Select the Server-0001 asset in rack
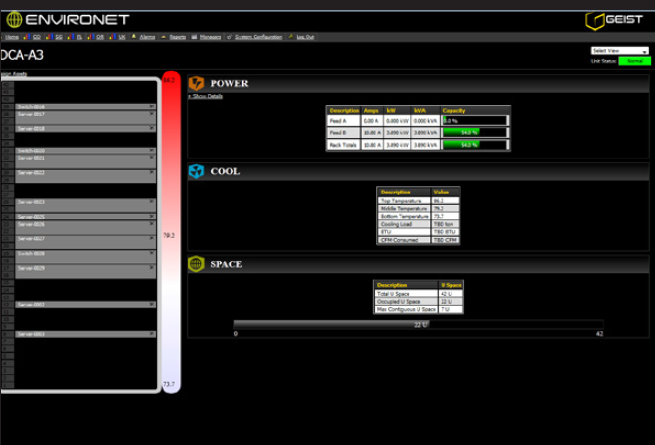 click(80, 334)
